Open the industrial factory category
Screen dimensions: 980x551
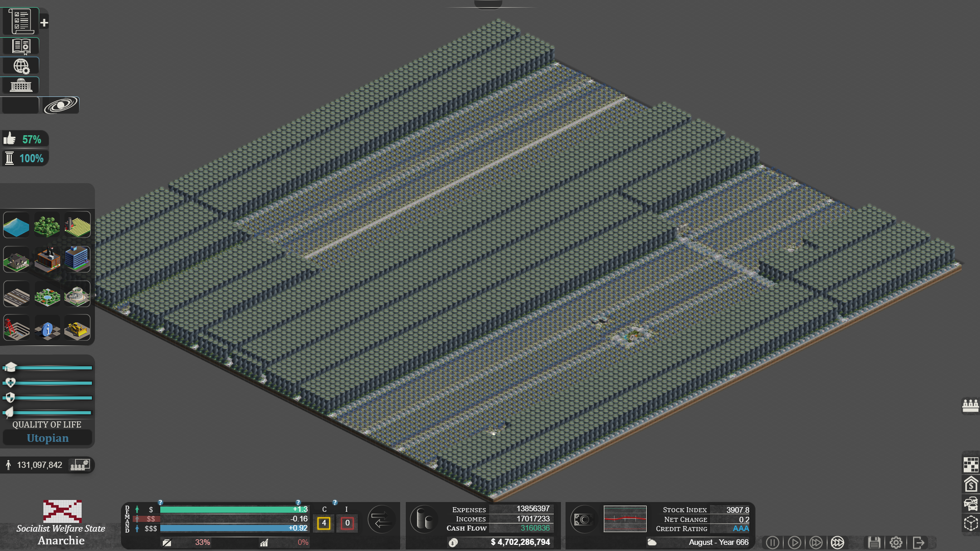pyautogui.click(x=47, y=260)
